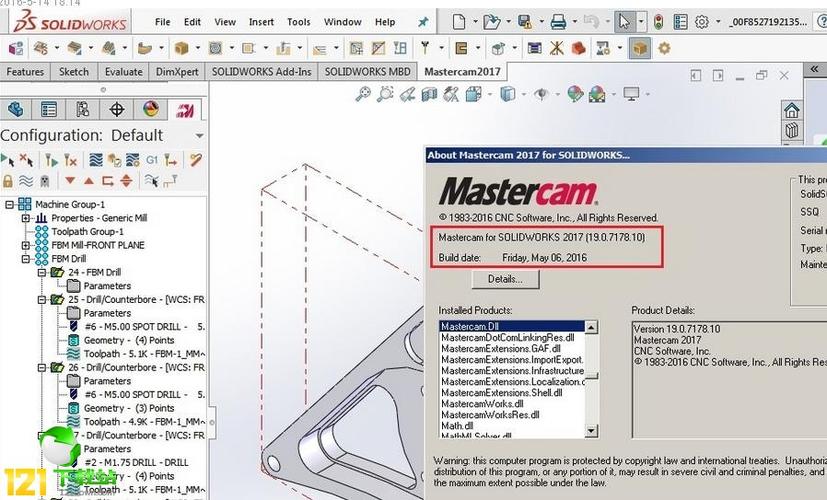The height and width of the screenshot is (500, 827).
Task: Expand the FBM Mill-FRONT PLANE node
Action: tap(25, 245)
